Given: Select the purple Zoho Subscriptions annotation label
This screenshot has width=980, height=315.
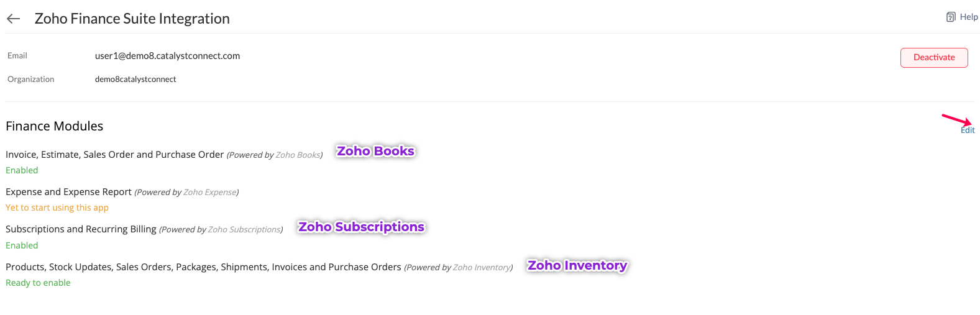Looking at the screenshot, I should 362,227.
